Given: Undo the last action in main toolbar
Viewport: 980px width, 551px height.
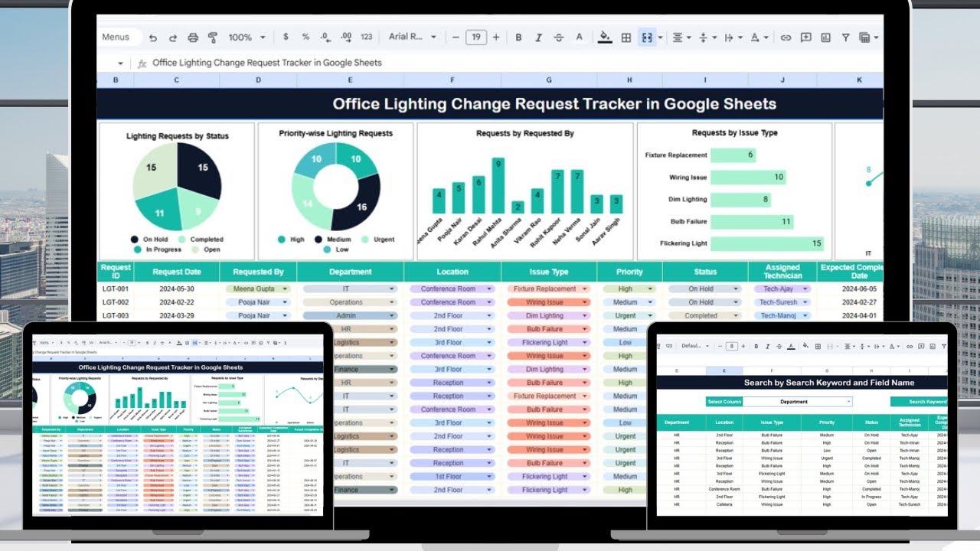Looking at the screenshot, I should click(x=153, y=37).
